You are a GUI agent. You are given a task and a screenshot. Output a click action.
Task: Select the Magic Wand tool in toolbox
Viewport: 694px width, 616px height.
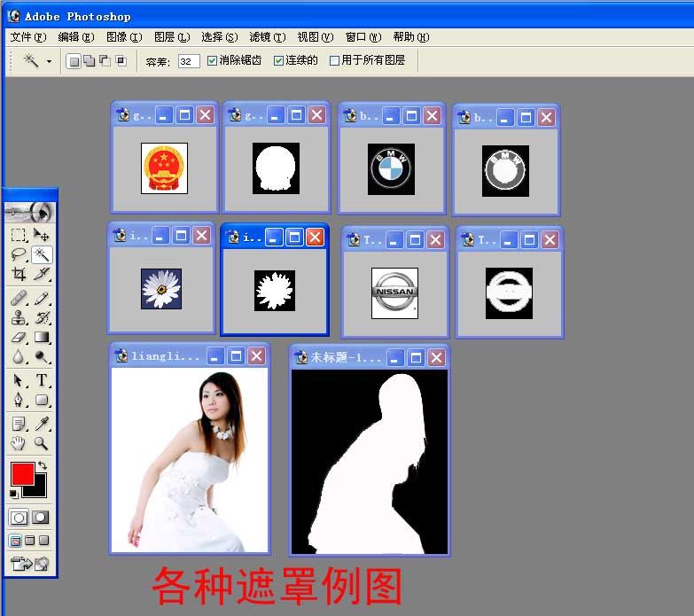[42, 254]
